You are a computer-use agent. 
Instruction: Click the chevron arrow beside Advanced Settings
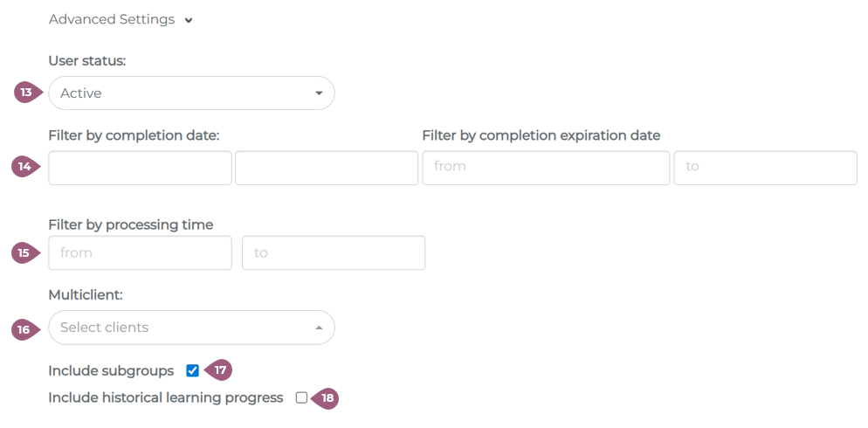pyautogui.click(x=189, y=20)
